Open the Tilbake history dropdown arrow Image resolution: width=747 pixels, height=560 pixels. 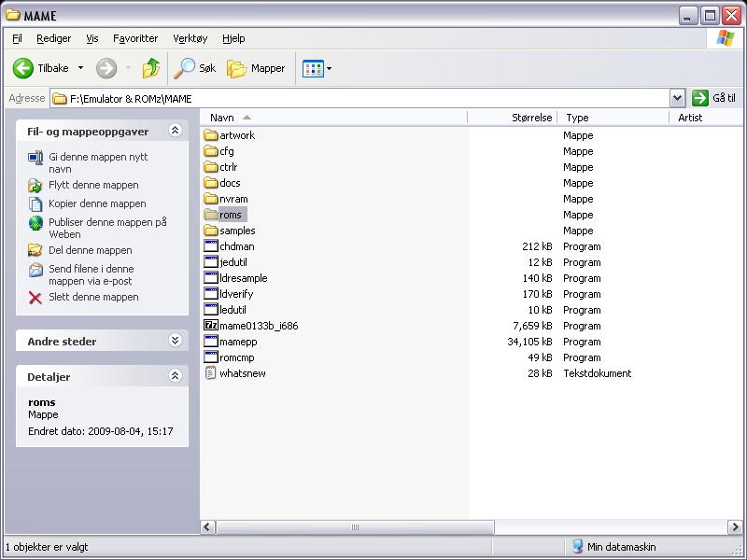click(x=80, y=68)
